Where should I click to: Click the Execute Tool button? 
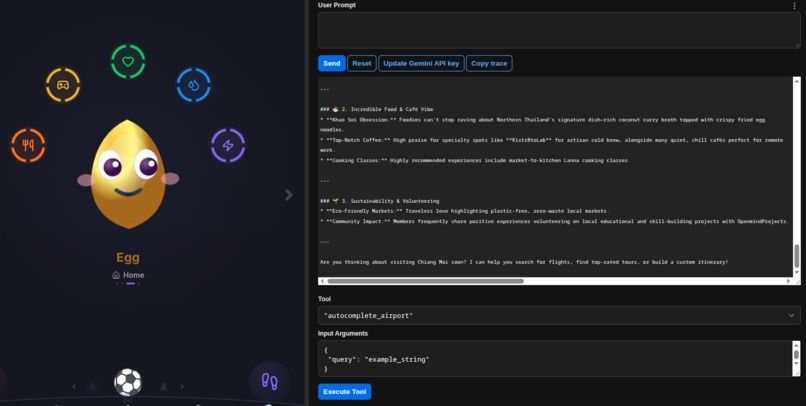[344, 392]
